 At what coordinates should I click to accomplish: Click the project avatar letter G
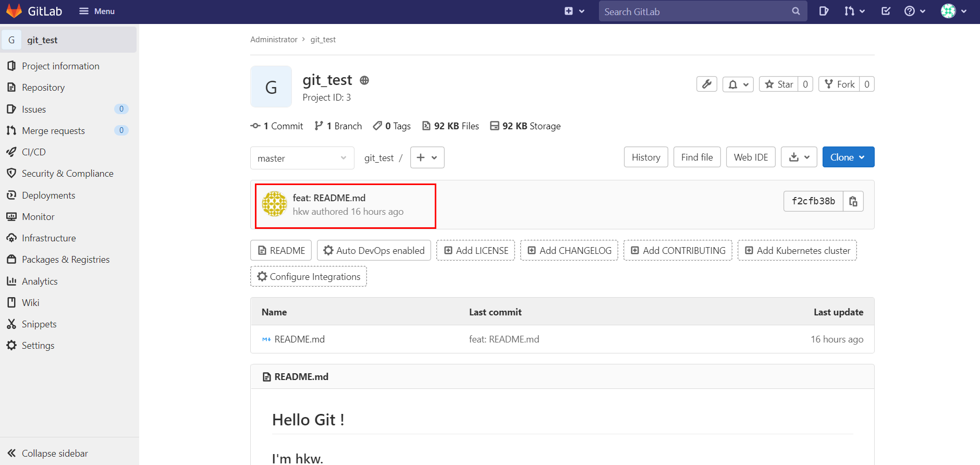click(271, 87)
